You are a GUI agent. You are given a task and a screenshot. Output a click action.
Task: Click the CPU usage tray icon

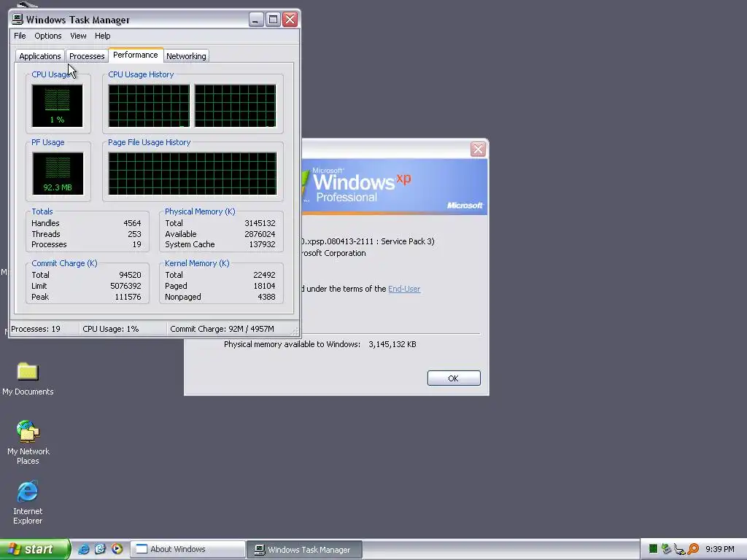click(653, 549)
